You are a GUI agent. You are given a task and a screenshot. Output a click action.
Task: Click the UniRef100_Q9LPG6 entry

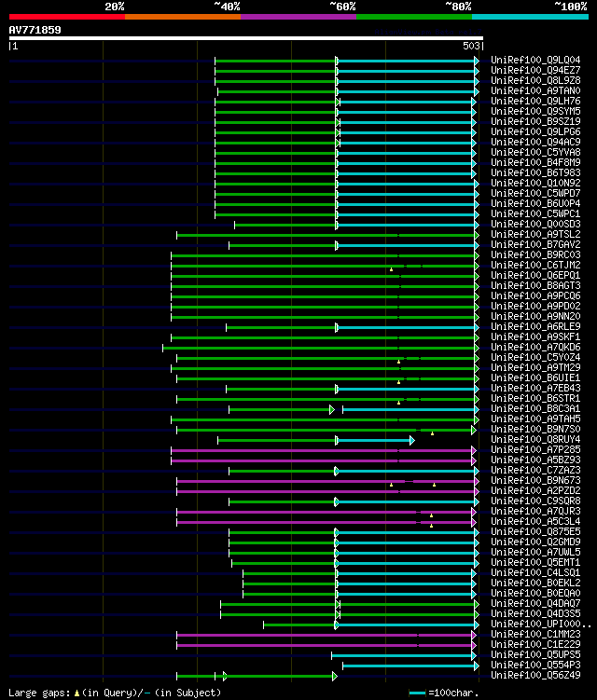click(535, 131)
